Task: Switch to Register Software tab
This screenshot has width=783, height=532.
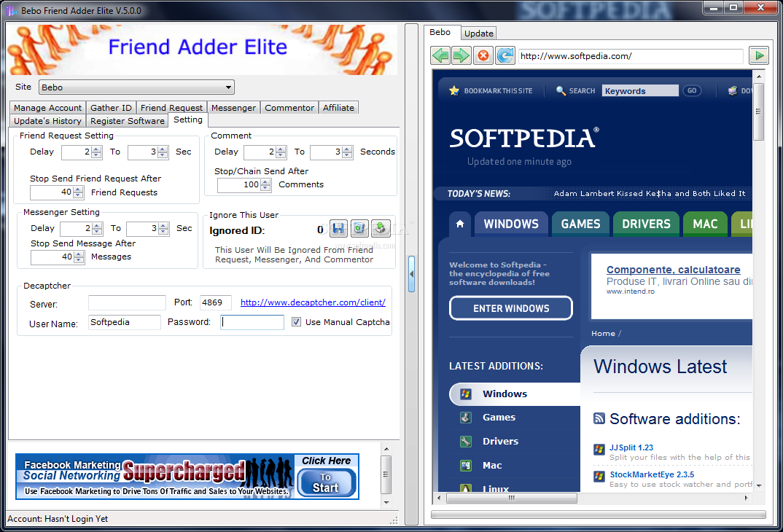Action: (x=128, y=121)
